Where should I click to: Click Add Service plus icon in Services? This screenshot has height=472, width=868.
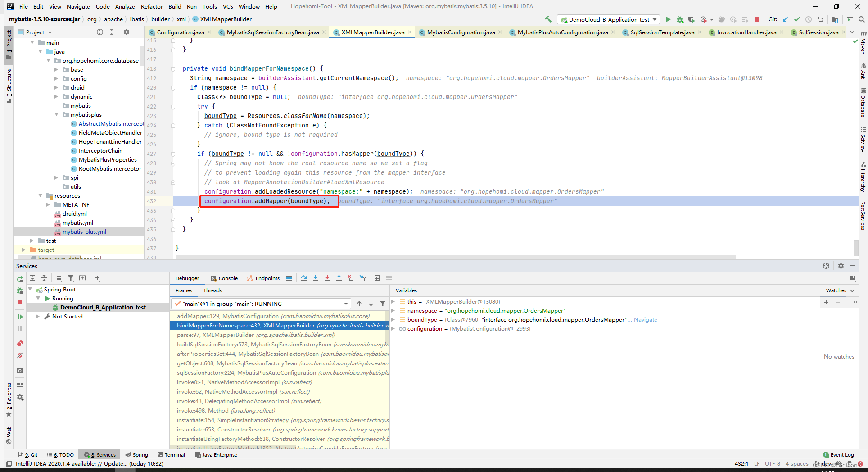pyautogui.click(x=98, y=278)
